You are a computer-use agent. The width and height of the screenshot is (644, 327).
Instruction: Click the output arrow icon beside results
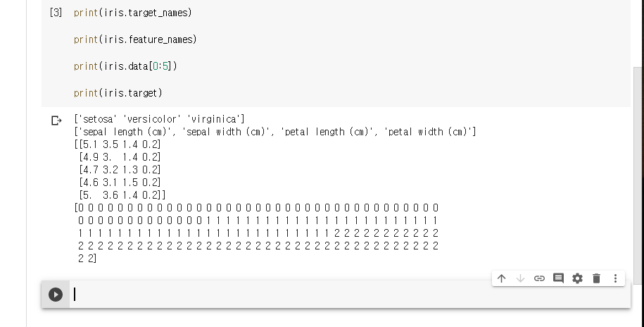pos(56,121)
